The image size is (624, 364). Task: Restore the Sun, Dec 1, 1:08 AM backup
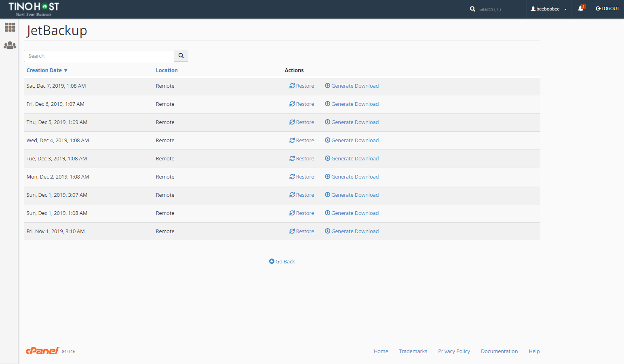[301, 213]
